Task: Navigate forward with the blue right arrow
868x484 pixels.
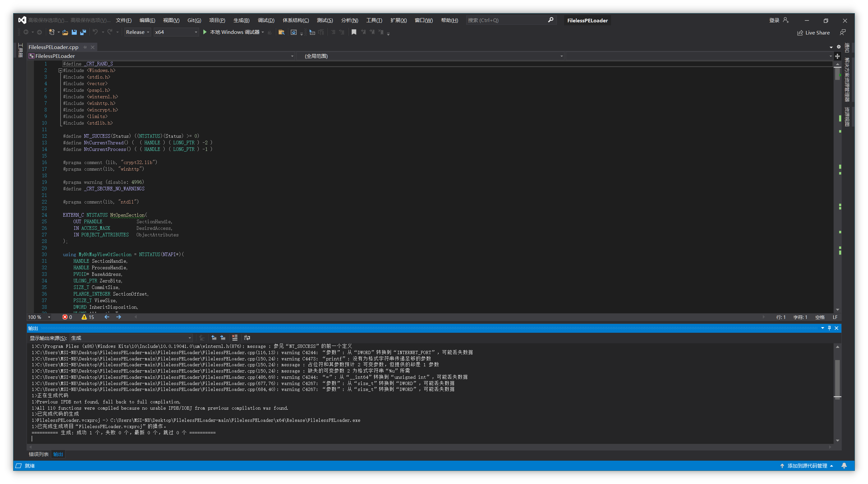Action: coord(119,317)
